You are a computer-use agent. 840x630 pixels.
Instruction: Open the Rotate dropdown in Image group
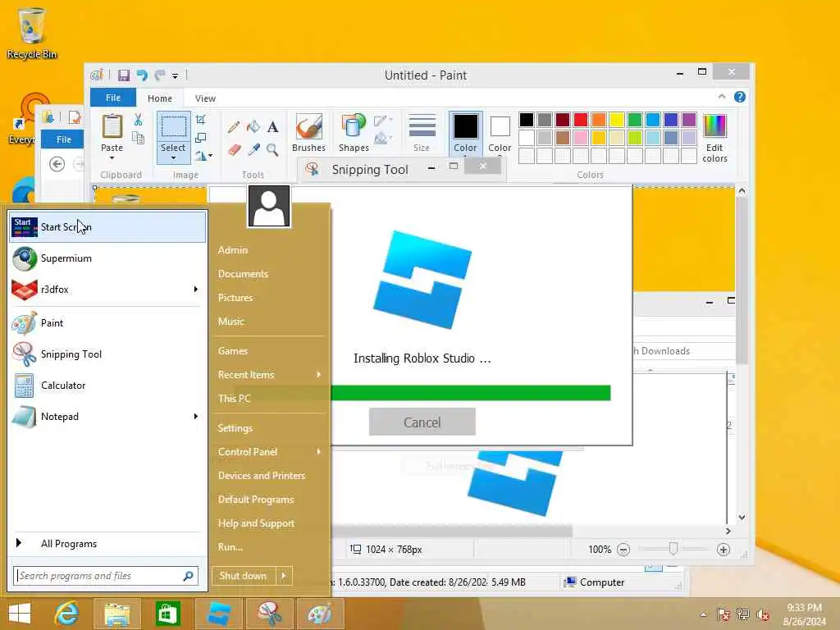[x=203, y=156]
